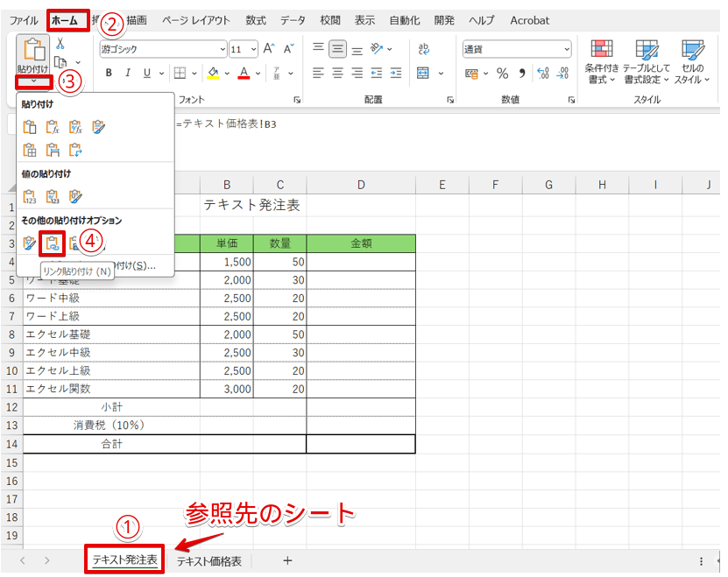The height and width of the screenshot is (577, 728).
Task: Choose Values and Number Formatting paste icon
Action: (x=53, y=196)
